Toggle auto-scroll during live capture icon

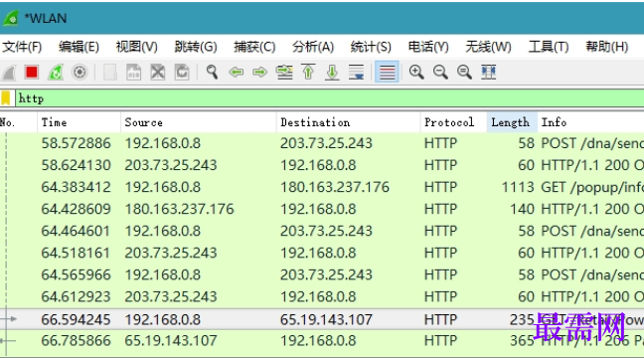coord(356,72)
